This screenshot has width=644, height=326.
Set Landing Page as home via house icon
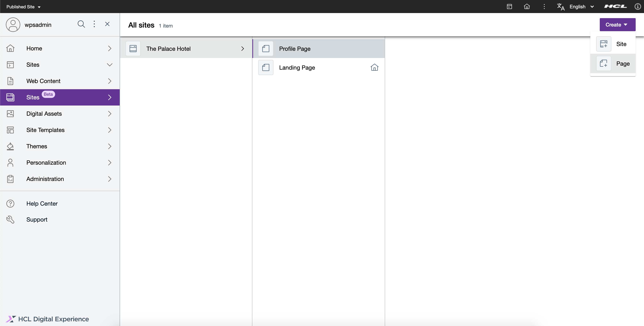374,67
